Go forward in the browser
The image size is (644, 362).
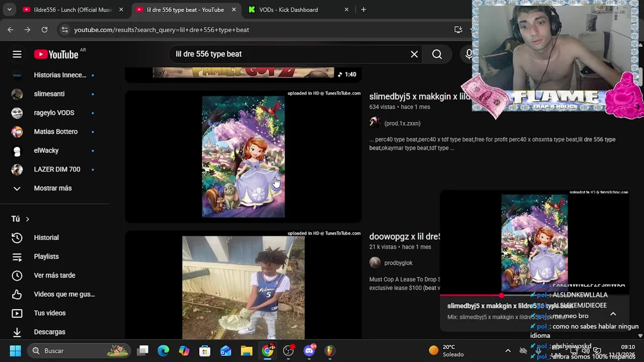27,30
